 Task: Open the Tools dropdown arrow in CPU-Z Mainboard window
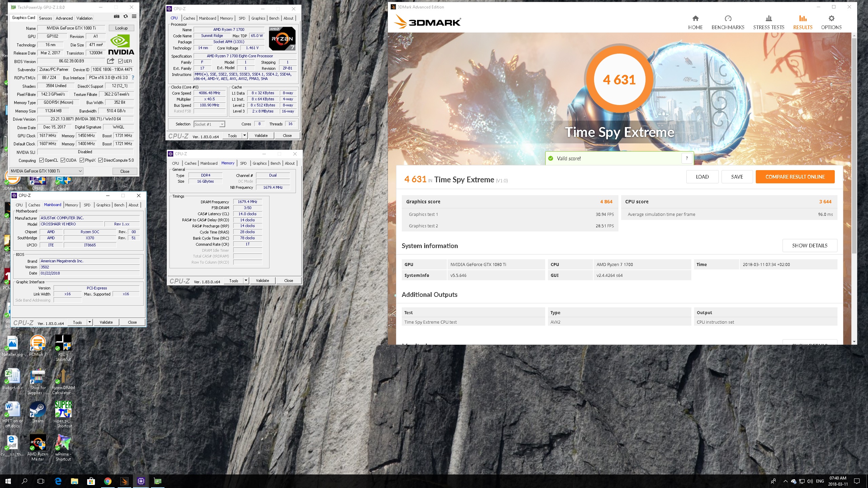(x=90, y=322)
